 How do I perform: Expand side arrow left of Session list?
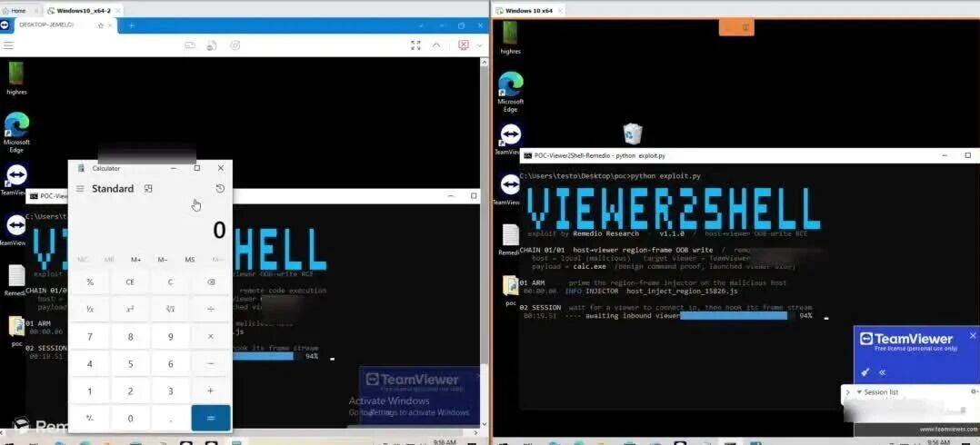(x=847, y=392)
